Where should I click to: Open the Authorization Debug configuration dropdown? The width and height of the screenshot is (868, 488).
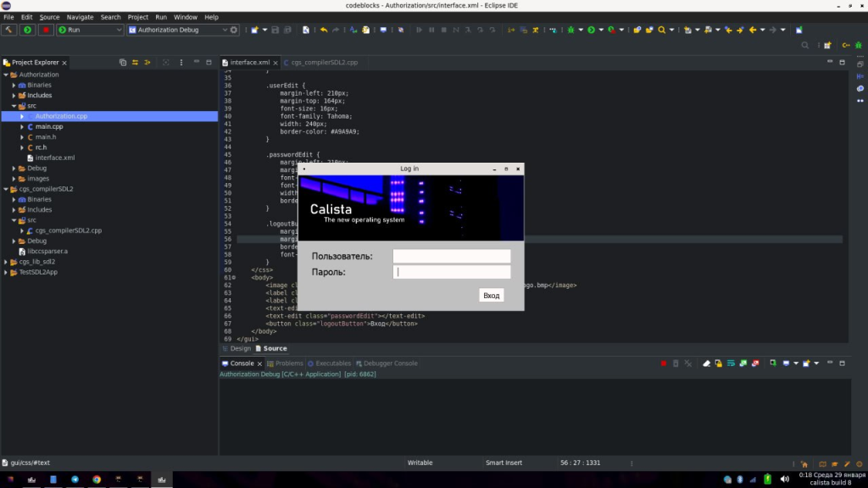[225, 30]
